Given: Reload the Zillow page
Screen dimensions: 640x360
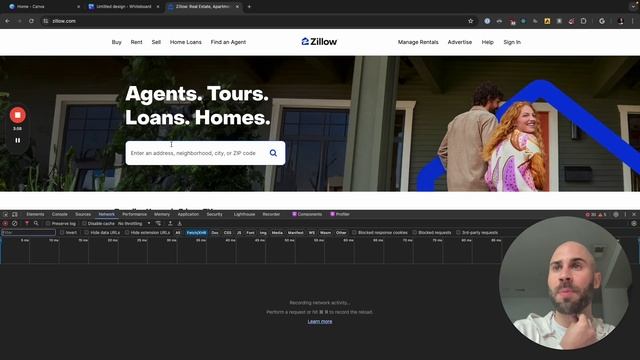Looking at the screenshot, I should [31, 21].
